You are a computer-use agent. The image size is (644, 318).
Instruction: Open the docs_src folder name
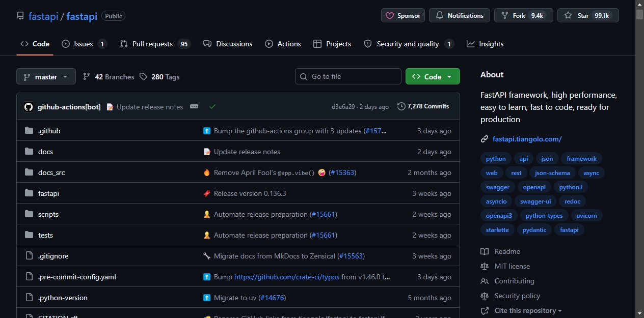[x=51, y=172]
